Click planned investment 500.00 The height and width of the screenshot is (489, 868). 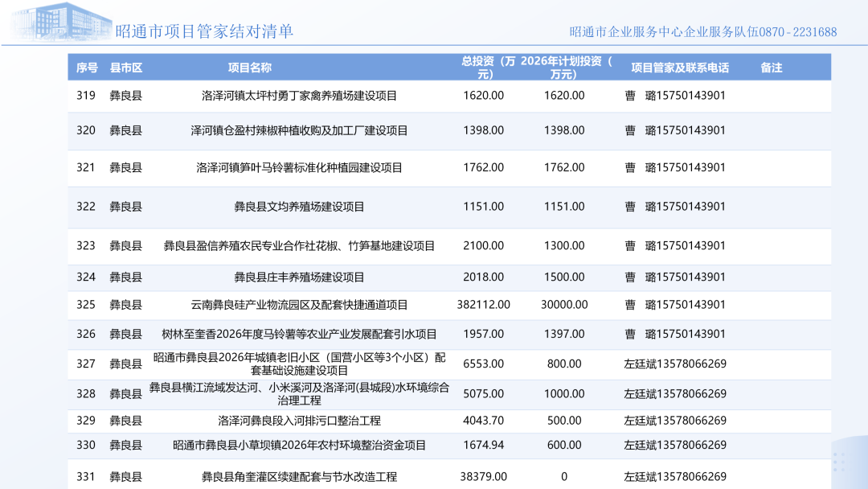tap(564, 421)
